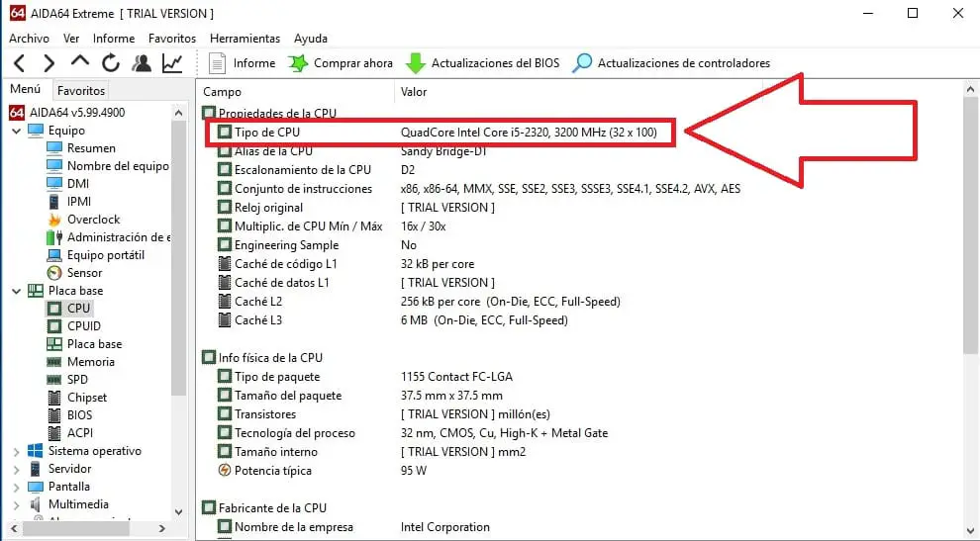Select SPD in the tree
The height and width of the screenshot is (541, 980).
click(67, 380)
